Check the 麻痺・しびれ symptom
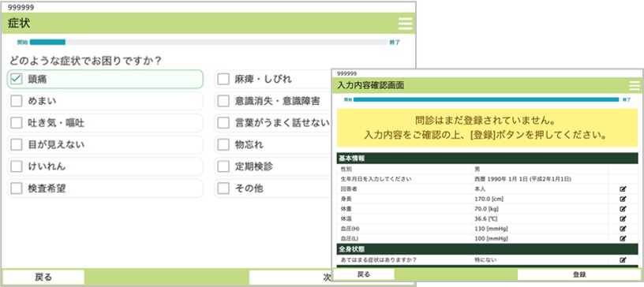The image size is (644, 287). [223, 80]
